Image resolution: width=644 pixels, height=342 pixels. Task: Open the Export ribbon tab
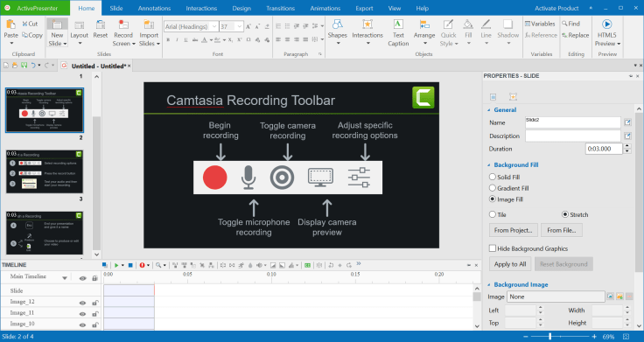364,8
